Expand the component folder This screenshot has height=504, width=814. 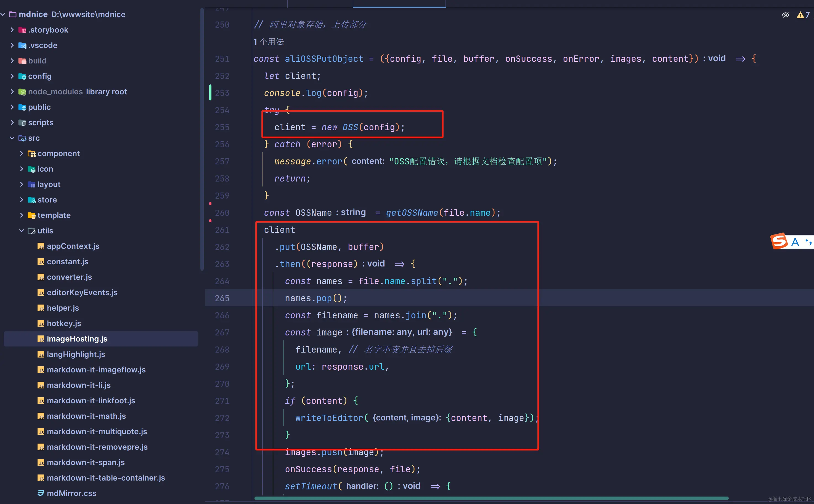[x=21, y=153]
